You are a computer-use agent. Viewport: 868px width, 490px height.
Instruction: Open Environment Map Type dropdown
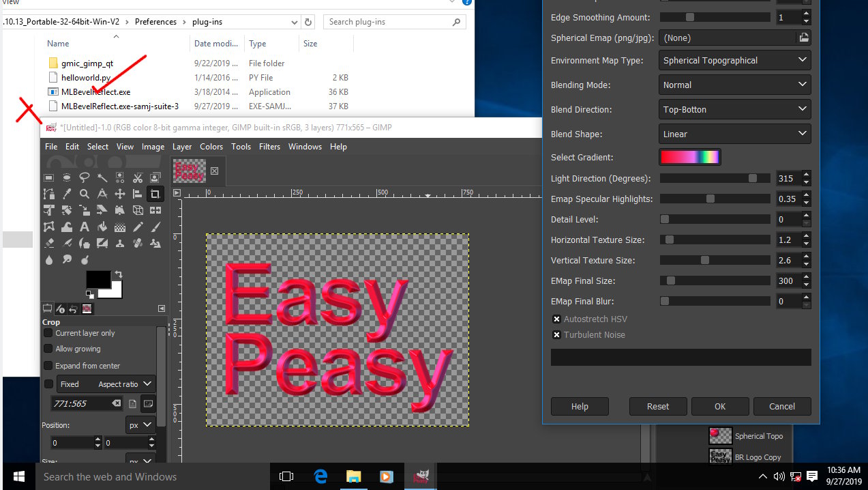[734, 60]
